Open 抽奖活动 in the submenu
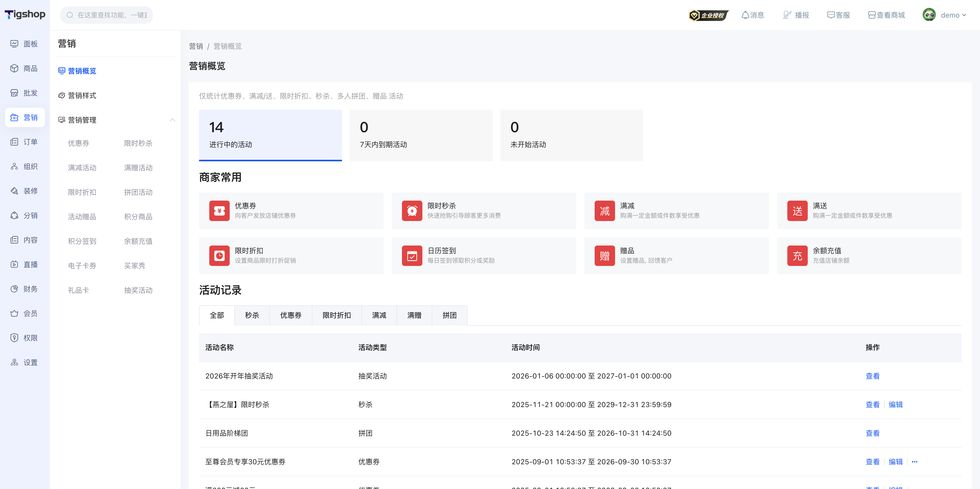Viewport: 980px width, 489px height. point(138,290)
